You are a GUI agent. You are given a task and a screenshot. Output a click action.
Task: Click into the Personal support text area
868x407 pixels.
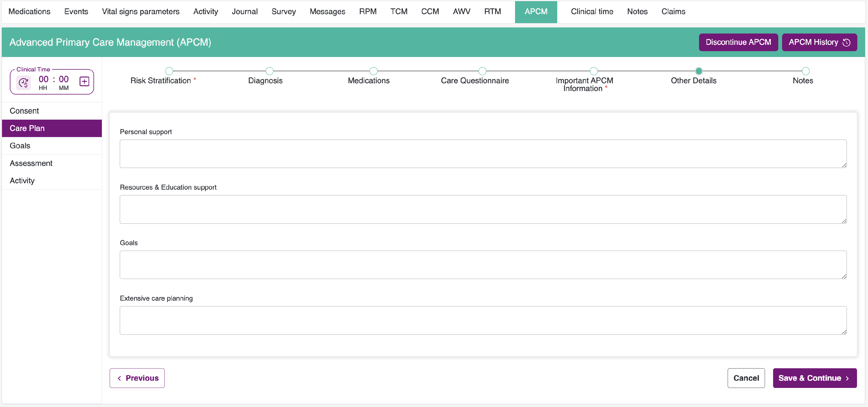coord(483,154)
